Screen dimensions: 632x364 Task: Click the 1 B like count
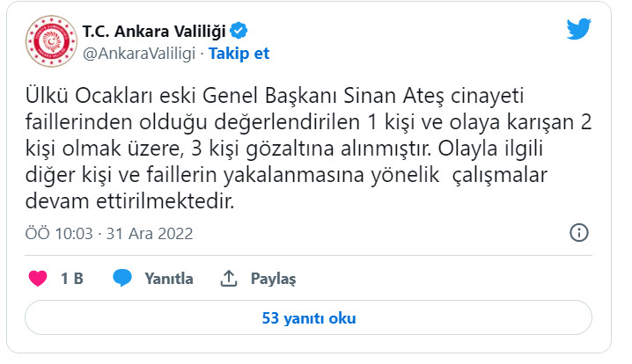(x=72, y=279)
